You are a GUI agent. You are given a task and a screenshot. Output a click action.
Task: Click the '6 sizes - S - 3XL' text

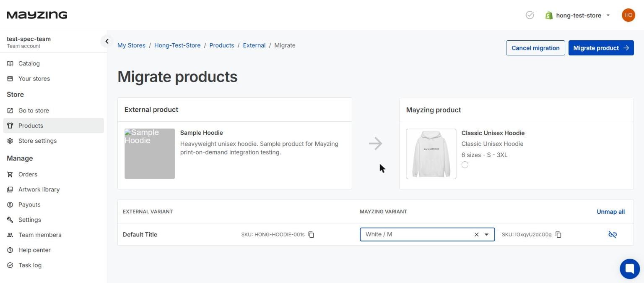pos(484,155)
